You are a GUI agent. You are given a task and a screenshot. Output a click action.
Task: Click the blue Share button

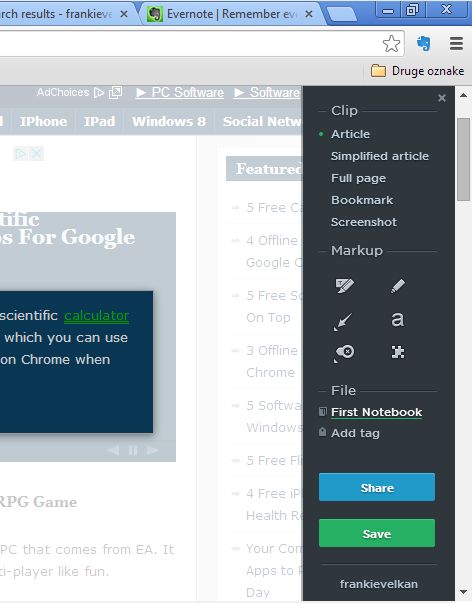377,487
